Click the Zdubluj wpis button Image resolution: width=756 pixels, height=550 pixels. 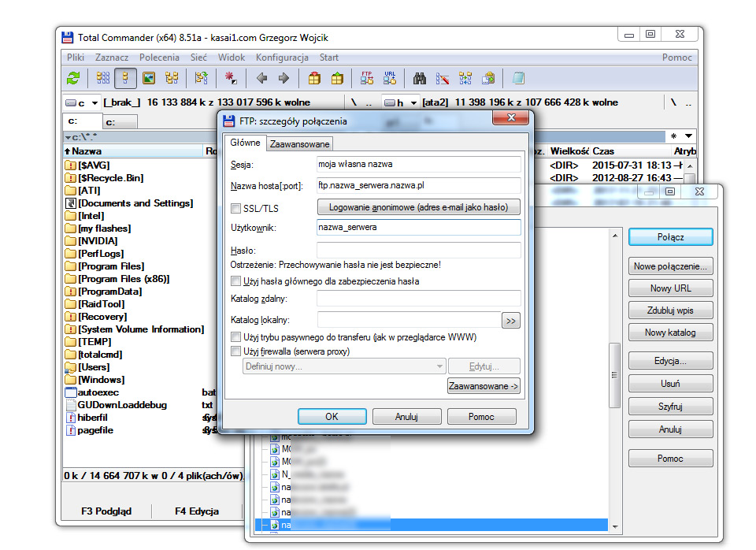click(671, 310)
